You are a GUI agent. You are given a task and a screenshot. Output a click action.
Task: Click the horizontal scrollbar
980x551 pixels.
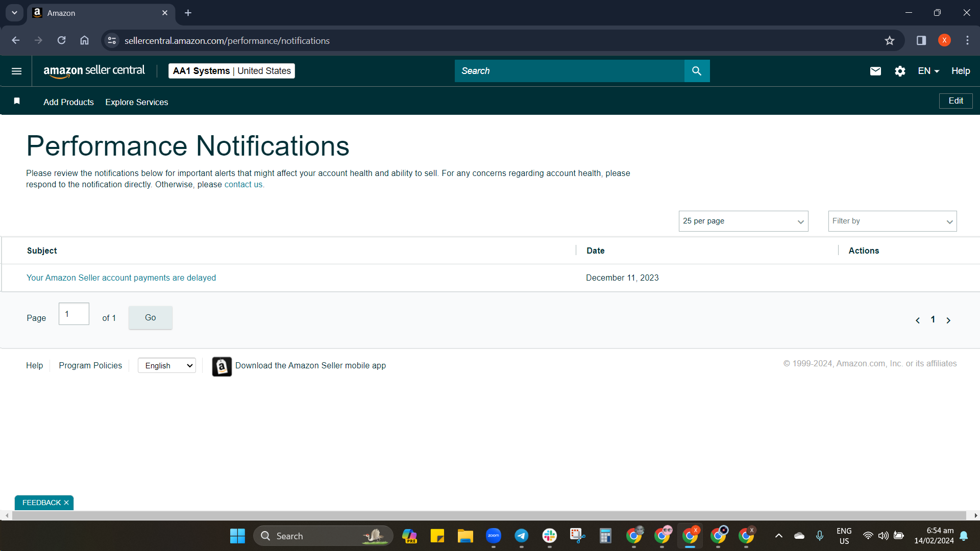tap(489, 516)
